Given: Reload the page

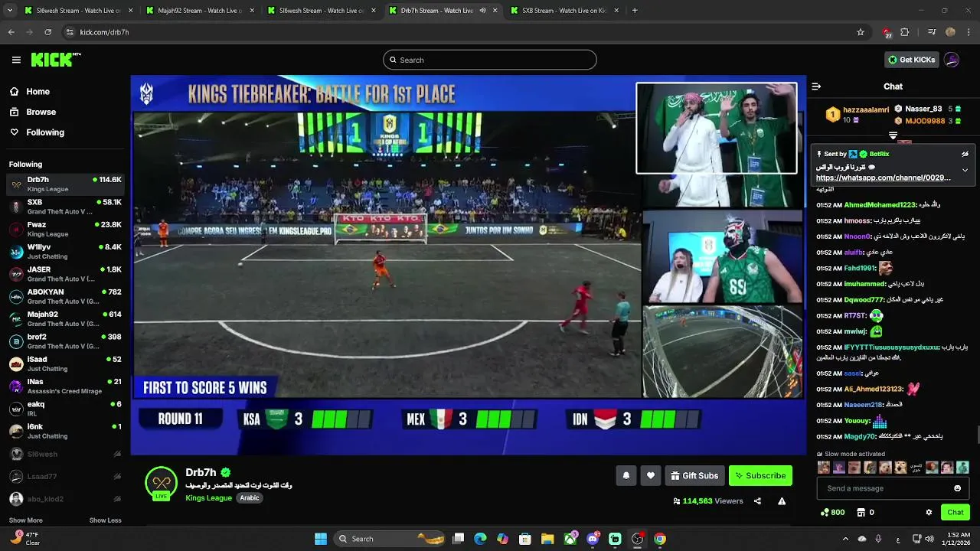Looking at the screenshot, I should [x=48, y=32].
